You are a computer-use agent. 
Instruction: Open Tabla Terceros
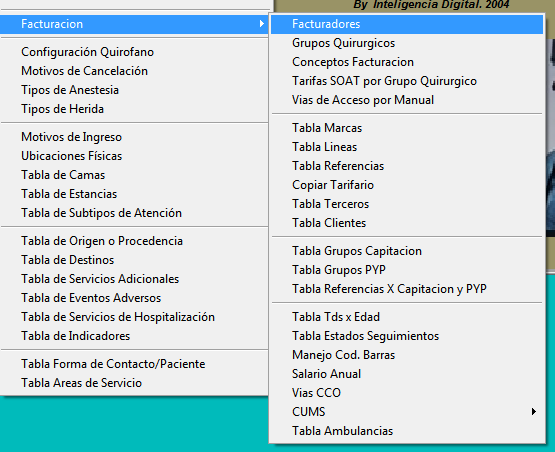[x=407, y=204]
